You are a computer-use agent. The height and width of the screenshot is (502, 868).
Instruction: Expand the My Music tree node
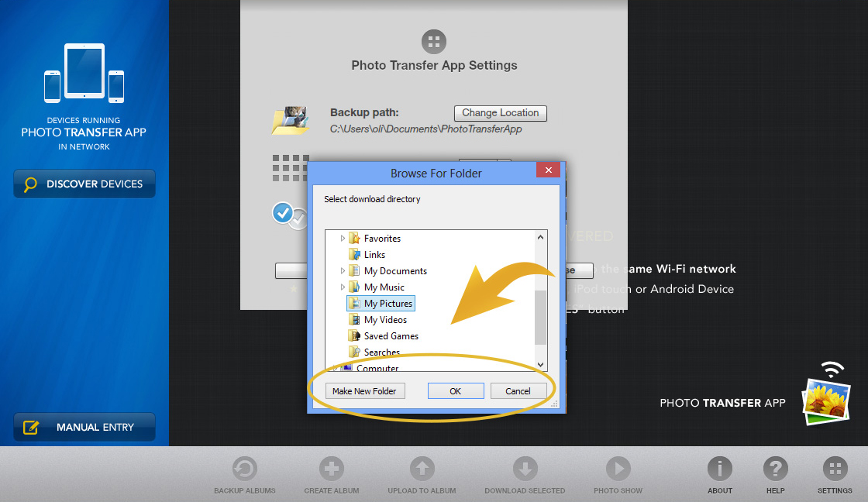(x=342, y=287)
